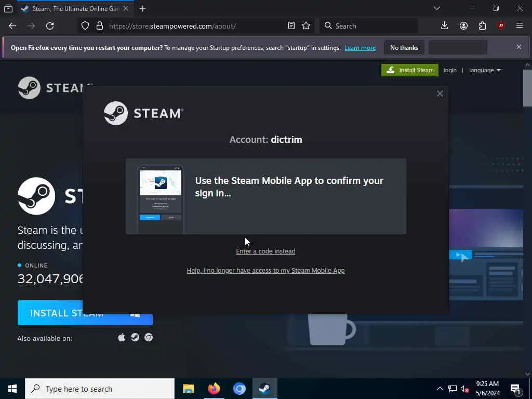532x399 pixels.
Task: Click the large blue INSTALL STEAM button
Action: click(x=85, y=313)
